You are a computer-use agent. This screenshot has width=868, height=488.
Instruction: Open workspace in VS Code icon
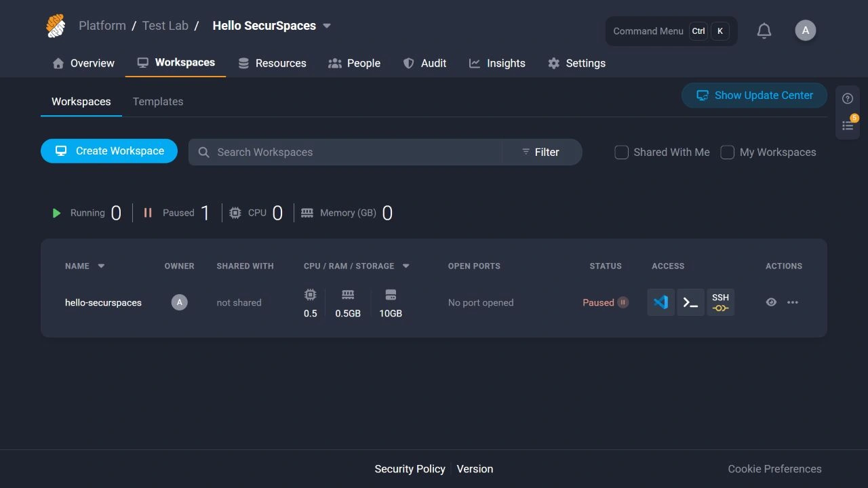[x=660, y=302]
